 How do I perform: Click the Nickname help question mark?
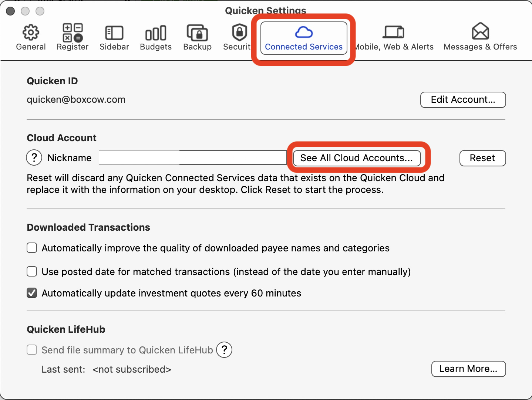pos(34,158)
